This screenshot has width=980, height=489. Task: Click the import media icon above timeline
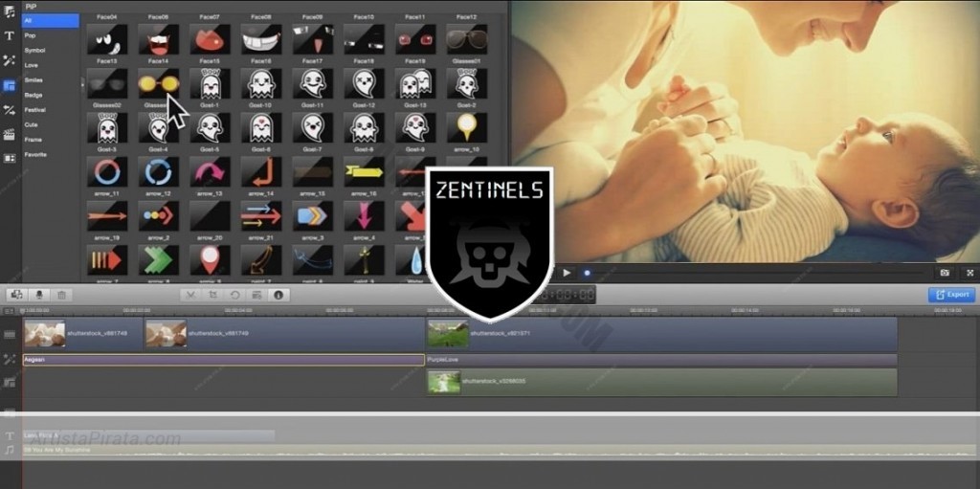point(17,295)
